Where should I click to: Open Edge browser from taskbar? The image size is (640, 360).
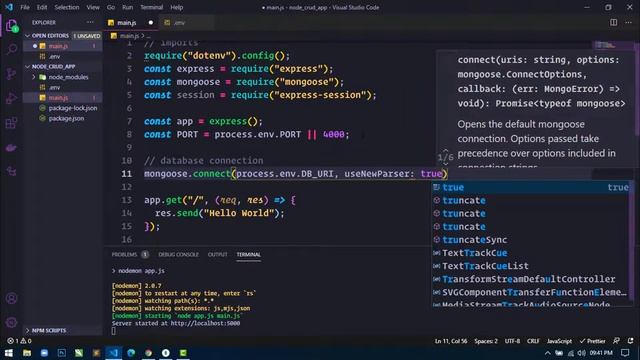click(131, 353)
